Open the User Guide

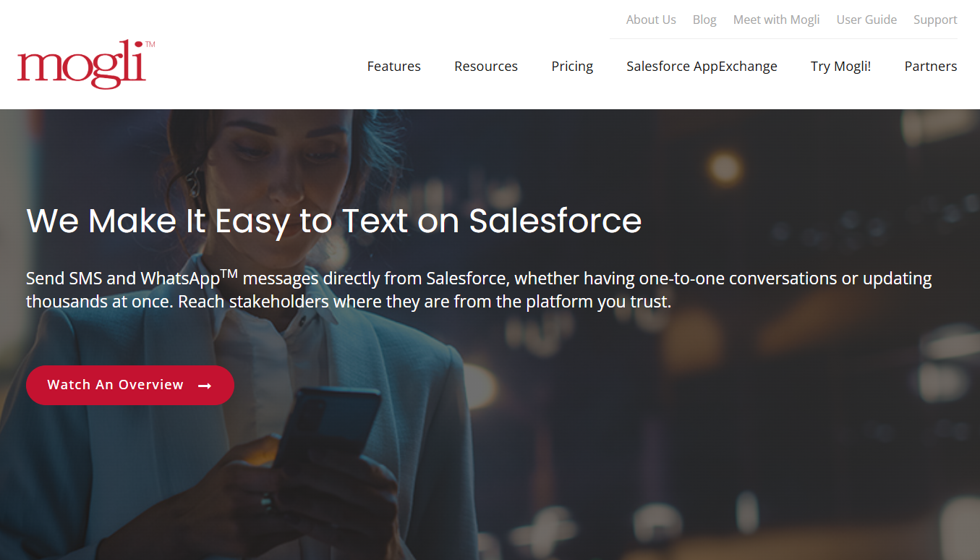866,20
